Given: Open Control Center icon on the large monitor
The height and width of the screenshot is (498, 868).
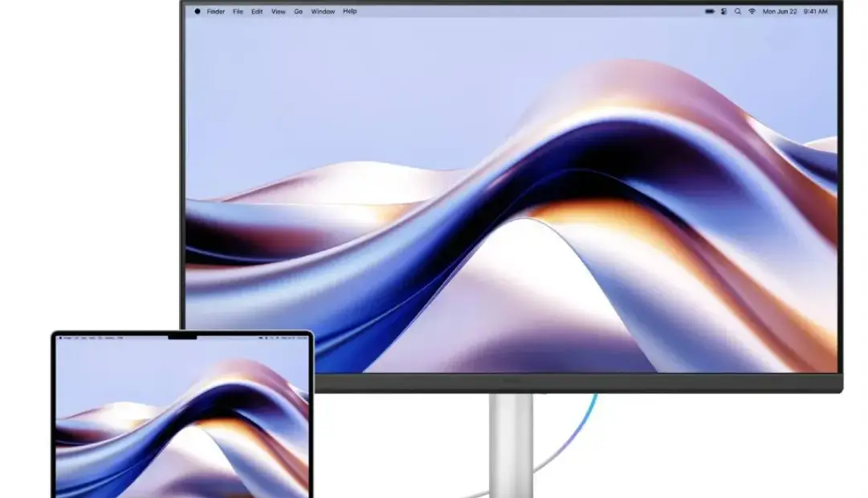Looking at the screenshot, I should 723,12.
